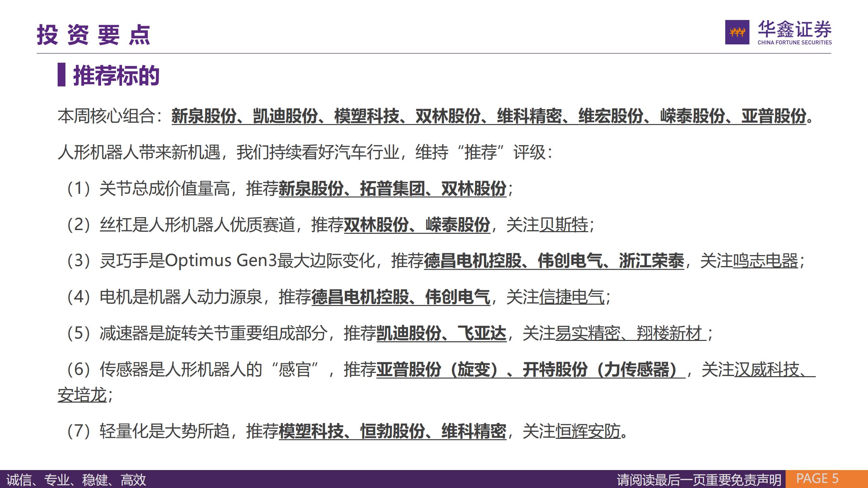Click the underlined 易实精密 name

click(588, 333)
